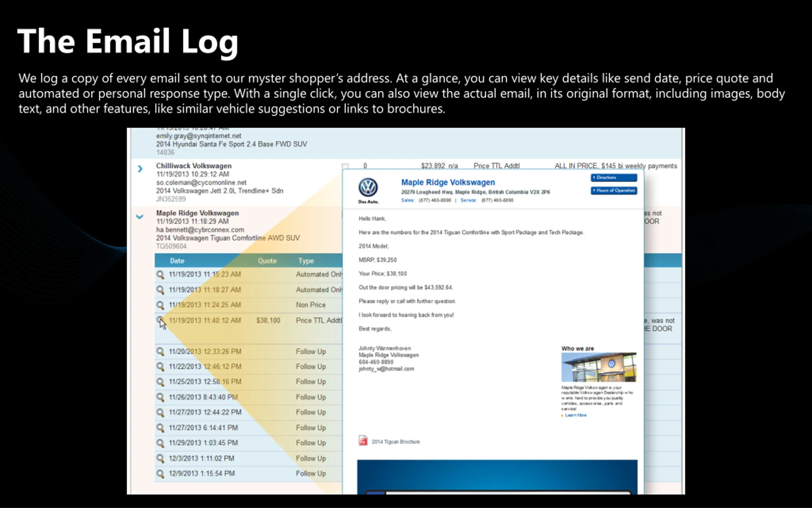Click the Hours of Operation button

click(x=614, y=190)
